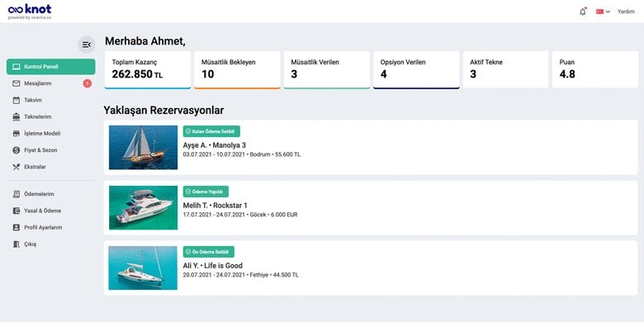Image resolution: width=644 pixels, height=322 pixels.
Task: Click the Teknelerim boat icon
Action: point(17,117)
